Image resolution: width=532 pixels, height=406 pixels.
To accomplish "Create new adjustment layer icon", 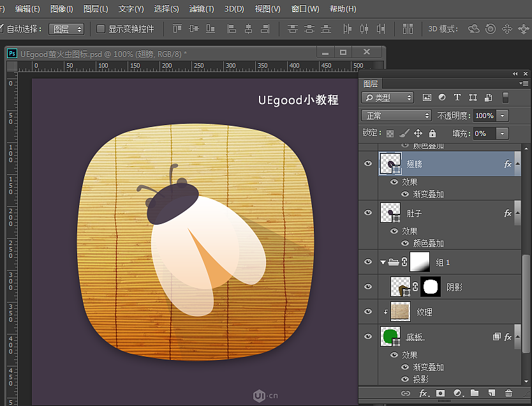I will 458,393.
